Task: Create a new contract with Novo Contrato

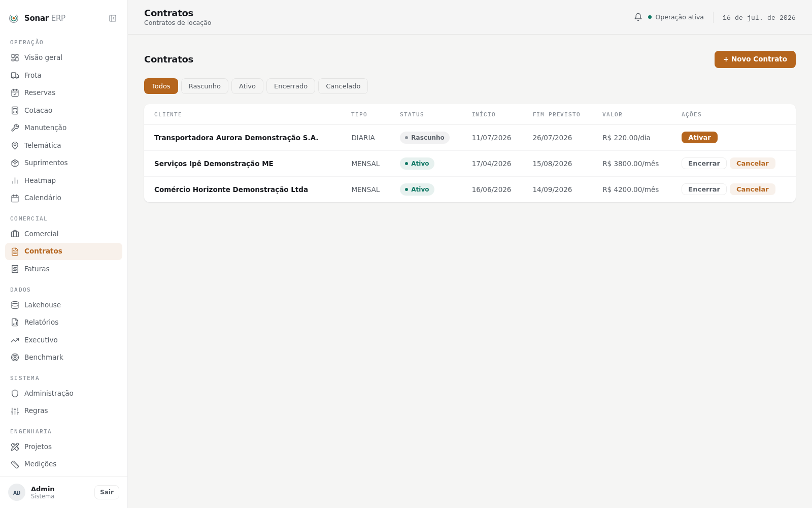Action: (755, 59)
